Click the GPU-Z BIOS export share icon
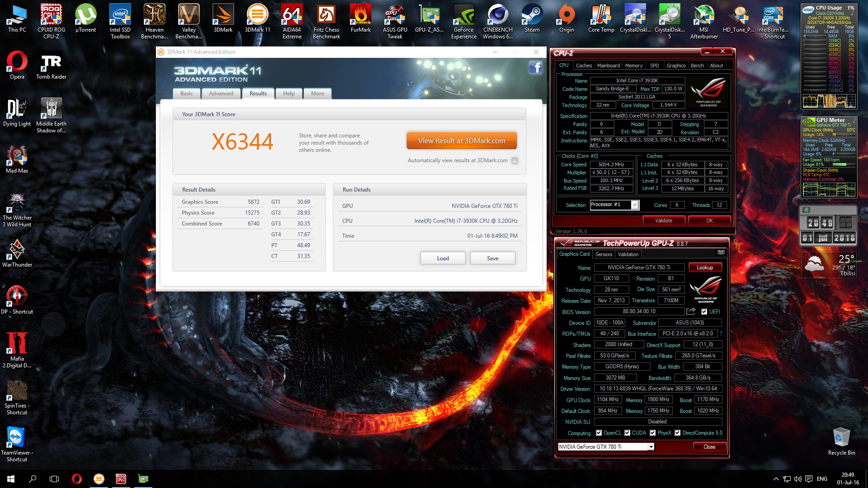 click(690, 311)
